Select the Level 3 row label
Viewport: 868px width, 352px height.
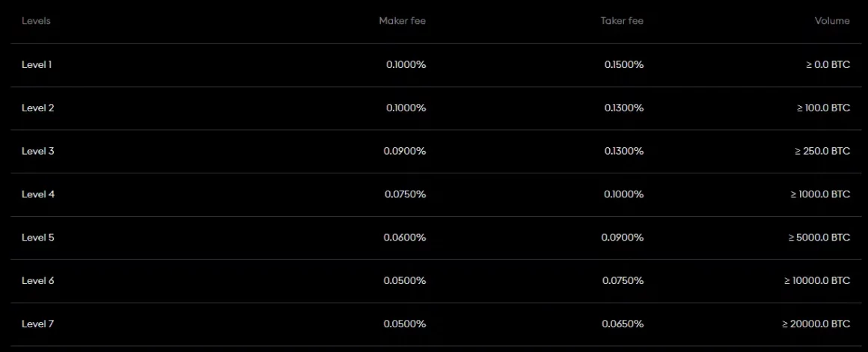(x=37, y=151)
